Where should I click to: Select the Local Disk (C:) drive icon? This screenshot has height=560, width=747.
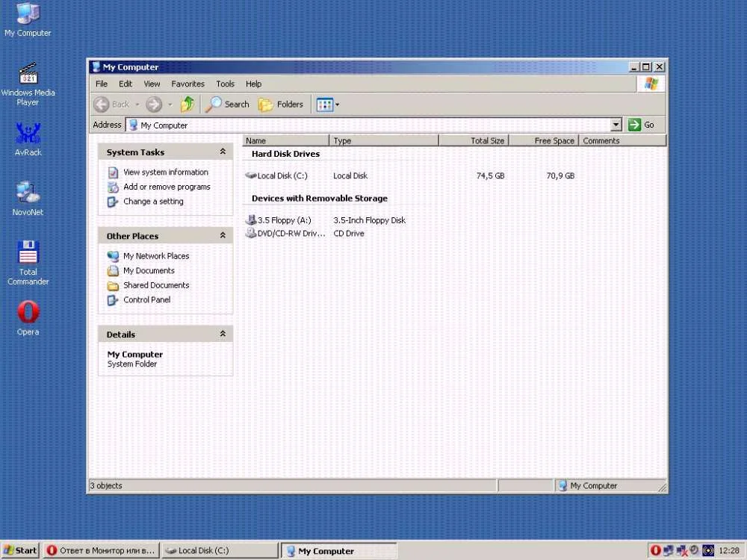click(x=250, y=175)
